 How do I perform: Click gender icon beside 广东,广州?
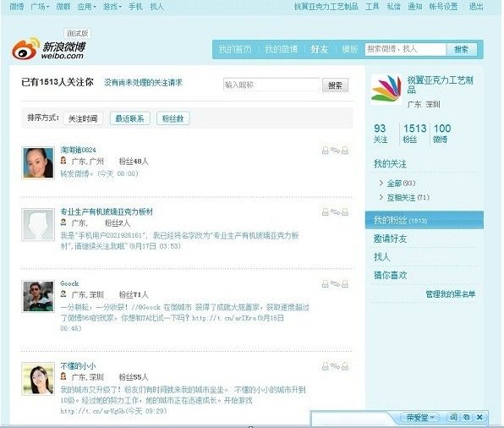coord(63,160)
